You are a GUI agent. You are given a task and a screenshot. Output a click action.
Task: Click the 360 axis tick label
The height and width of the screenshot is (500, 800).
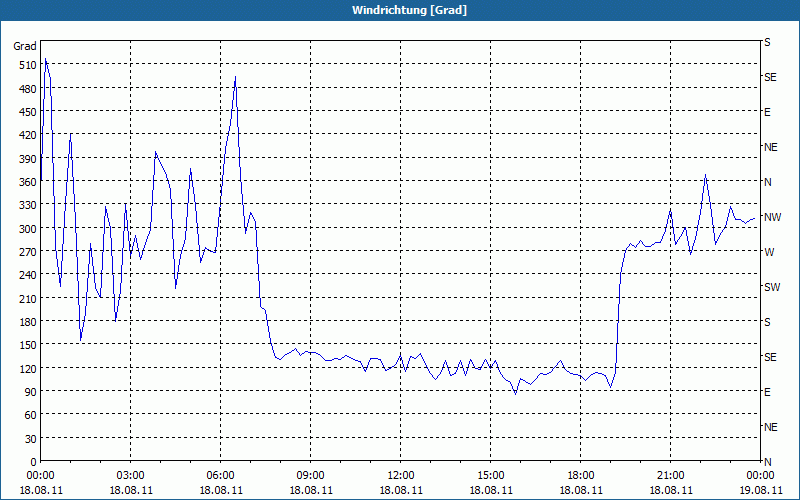pyautogui.click(x=28, y=182)
